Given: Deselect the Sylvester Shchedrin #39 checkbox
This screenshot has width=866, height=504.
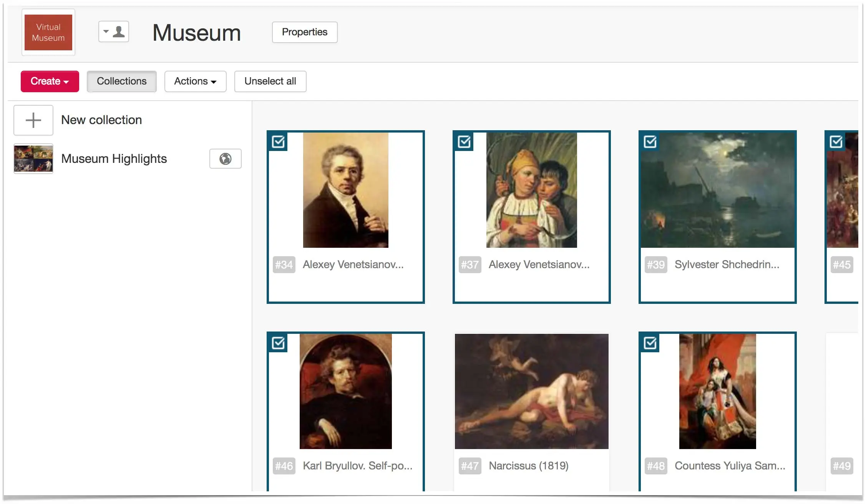Looking at the screenshot, I should [x=650, y=142].
